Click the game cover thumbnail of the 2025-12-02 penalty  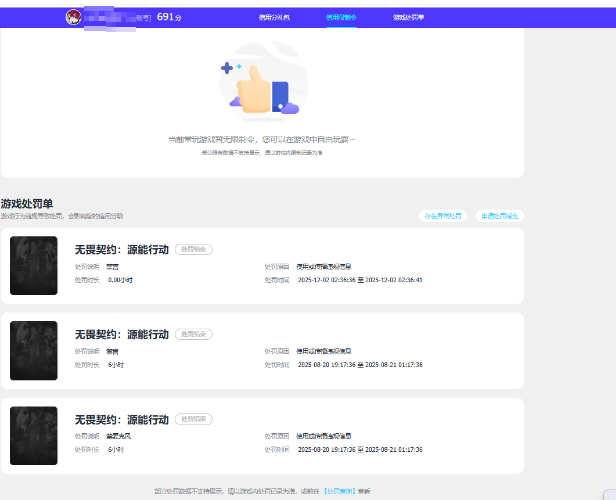[x=34, y=266]
